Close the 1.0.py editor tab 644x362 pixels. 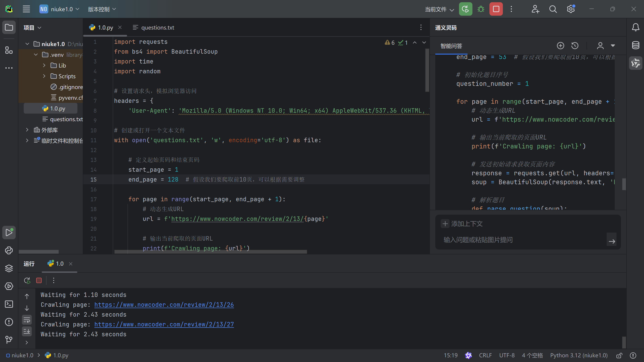(x=120, y=27)
